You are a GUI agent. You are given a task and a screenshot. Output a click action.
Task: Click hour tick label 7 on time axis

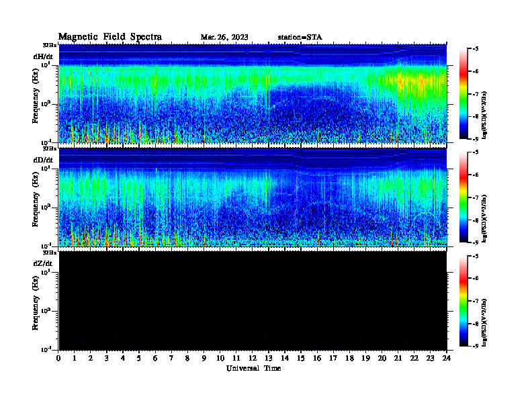(171, 359)
